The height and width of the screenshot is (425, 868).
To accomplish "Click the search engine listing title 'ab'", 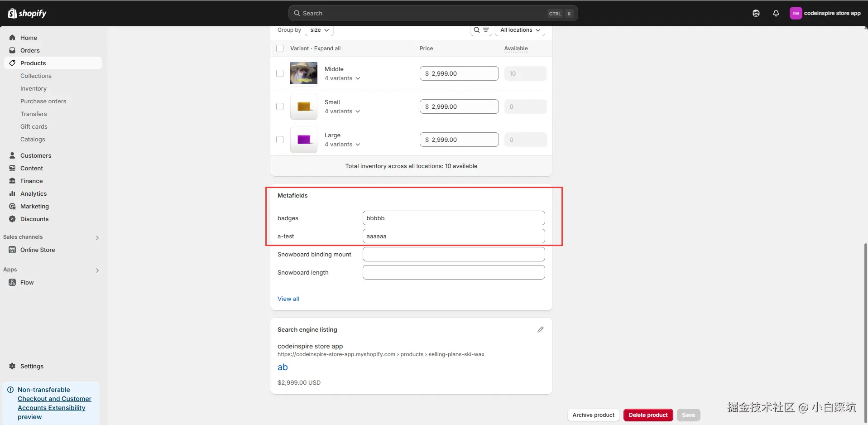I will pyautogui.click(x=283, y=367).
